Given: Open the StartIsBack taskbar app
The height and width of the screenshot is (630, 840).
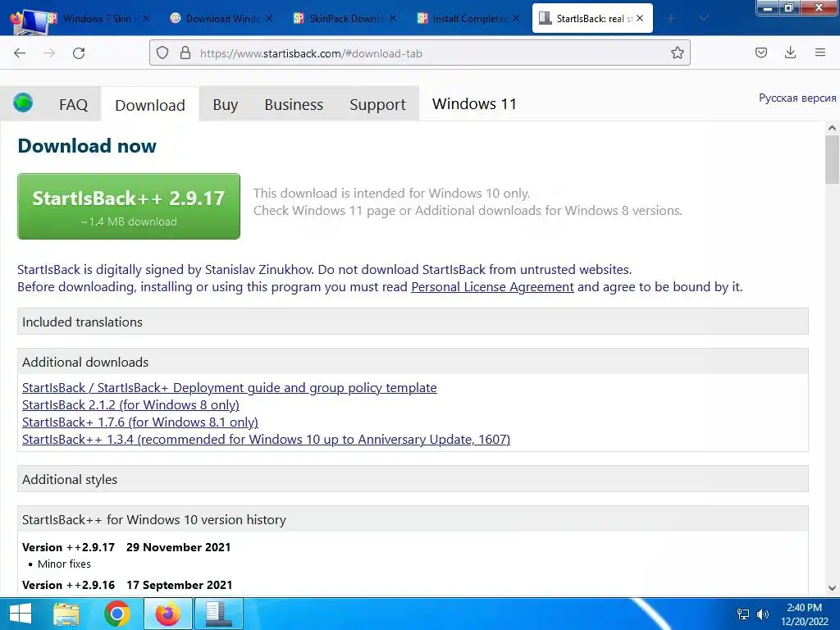Looking at the screenshot, I should pyautogui.click(x=218, y=614).
